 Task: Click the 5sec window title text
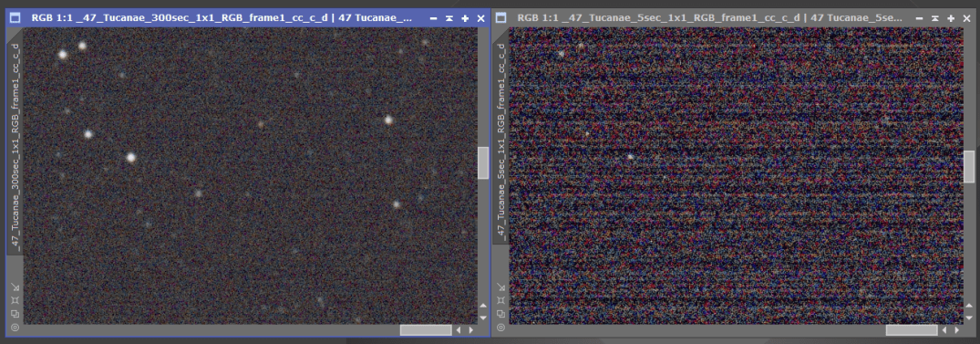[709, 18]
